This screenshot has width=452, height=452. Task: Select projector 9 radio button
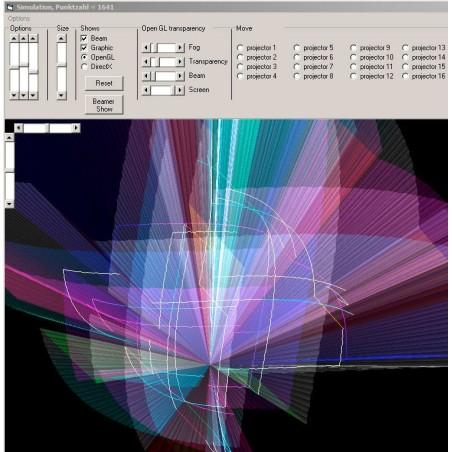click(353, 48)
